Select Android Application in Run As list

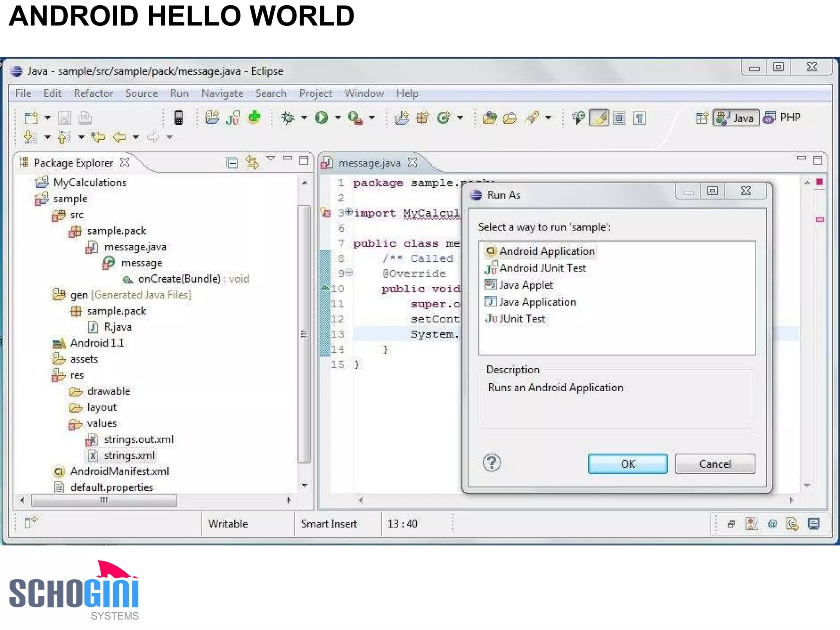[x=540, y=251]
